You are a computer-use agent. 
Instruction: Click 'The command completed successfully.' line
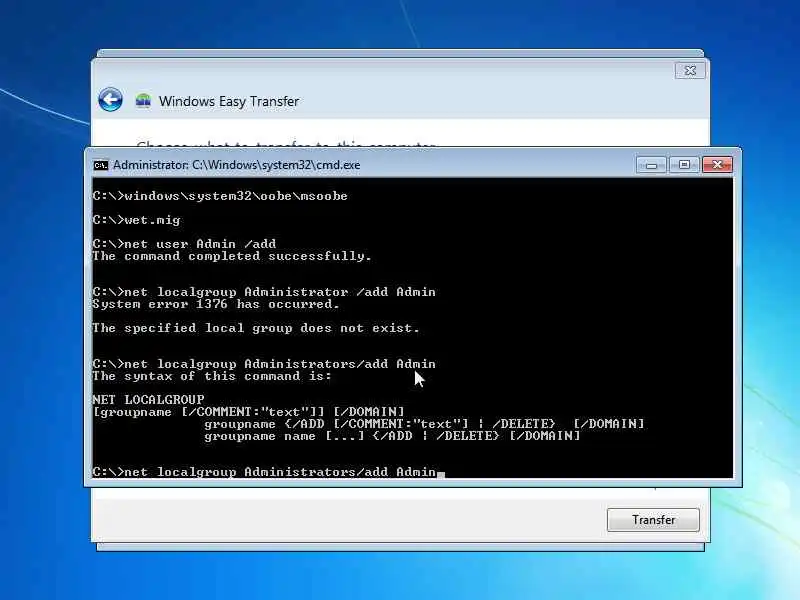(x=232, y=256)
